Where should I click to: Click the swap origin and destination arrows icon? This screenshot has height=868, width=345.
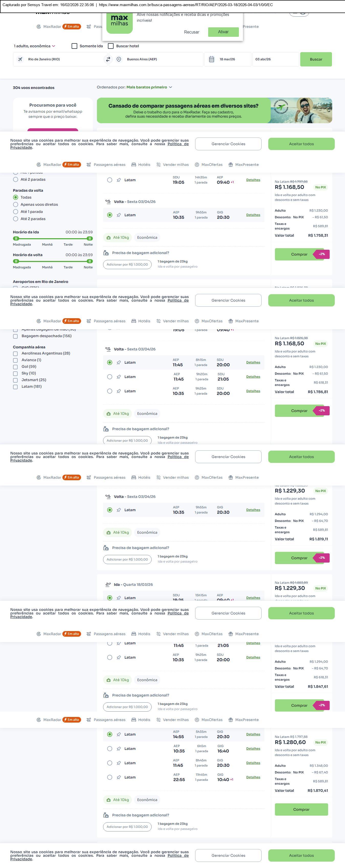[108, 59]
